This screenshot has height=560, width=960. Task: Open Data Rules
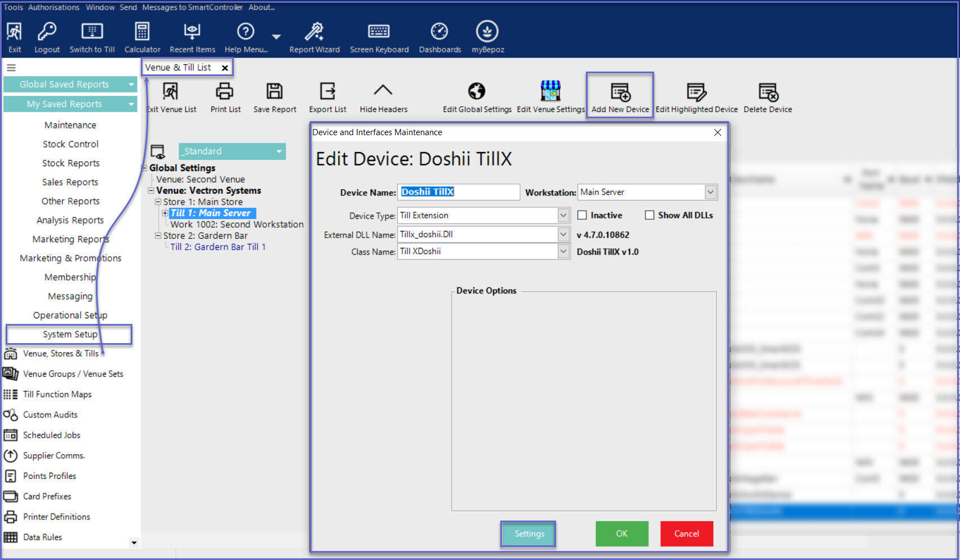click(42, 537)
